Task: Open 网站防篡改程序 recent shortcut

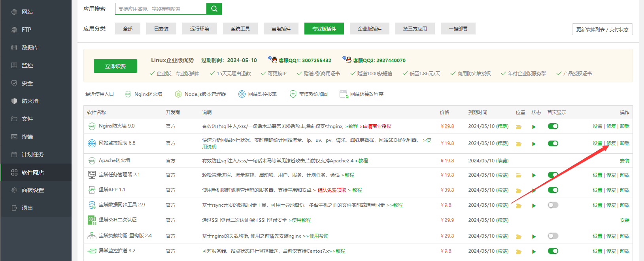Action: click(x=362, y=94)
